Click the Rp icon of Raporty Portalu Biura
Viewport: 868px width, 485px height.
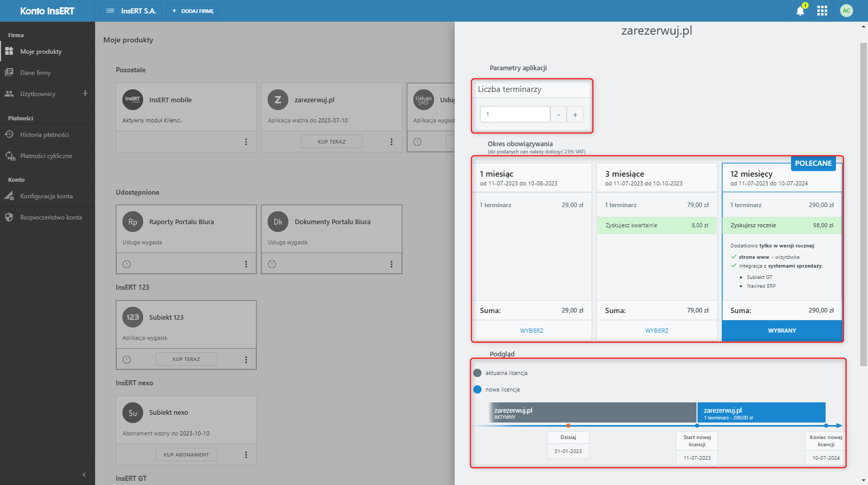133,222
